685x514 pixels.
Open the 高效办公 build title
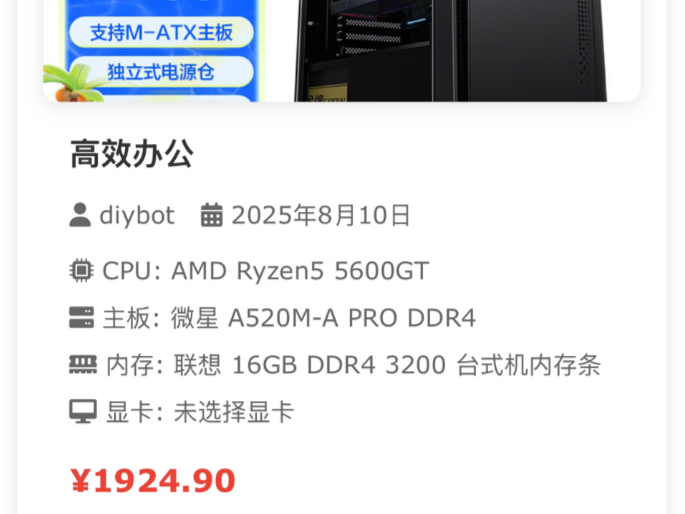point(131,154)
